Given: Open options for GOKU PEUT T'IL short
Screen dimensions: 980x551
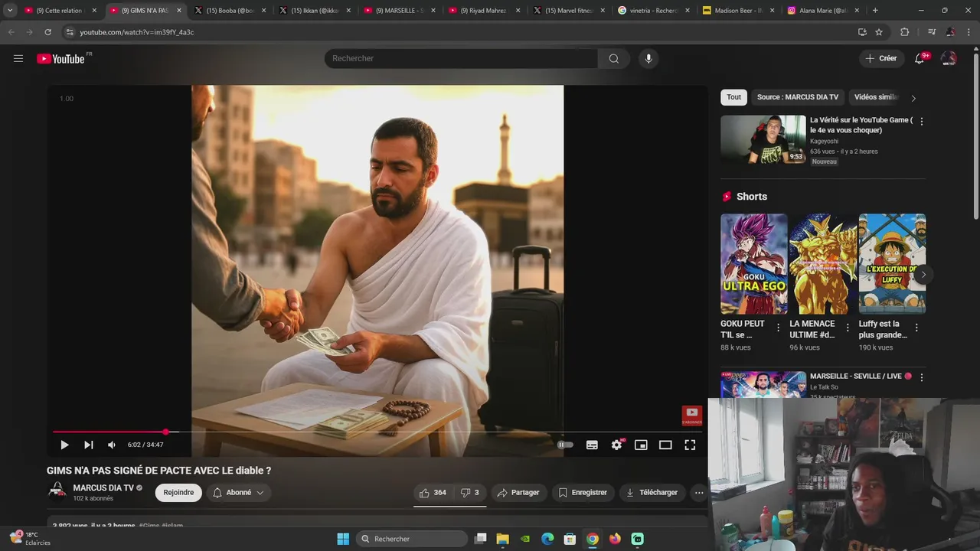Looking at the screenshot, I should pyautogui.click(x=779, y=328).
